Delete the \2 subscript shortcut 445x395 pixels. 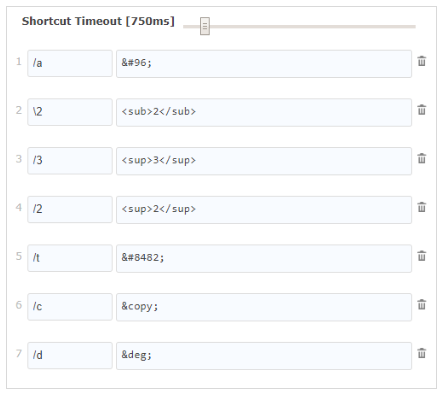[x=422, y=110]
